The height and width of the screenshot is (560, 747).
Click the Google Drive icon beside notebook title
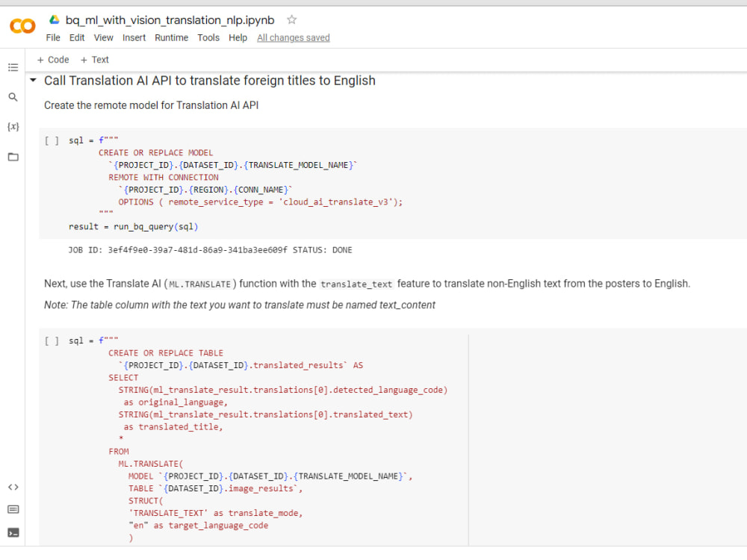point(55,19)
